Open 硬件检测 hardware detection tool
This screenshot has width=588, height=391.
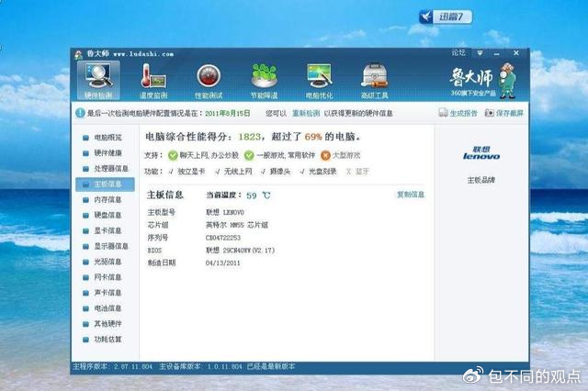coord(98,80)
